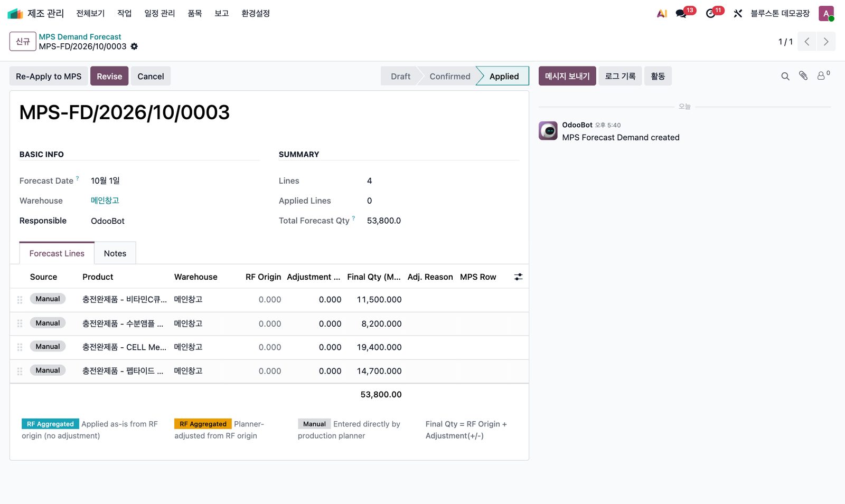Click drag handle of 11,500.000 row
Screen dimensions: 845x504
[x=20, y=299]
